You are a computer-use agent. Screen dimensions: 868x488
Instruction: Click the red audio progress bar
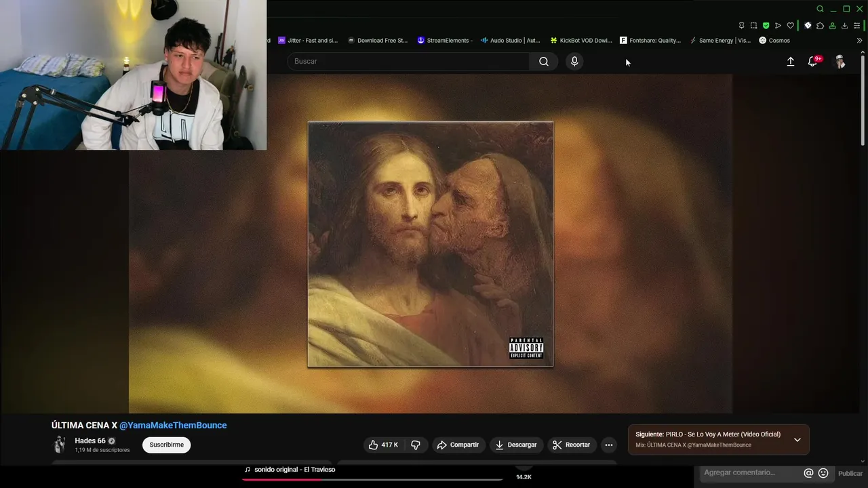(372, 479)
